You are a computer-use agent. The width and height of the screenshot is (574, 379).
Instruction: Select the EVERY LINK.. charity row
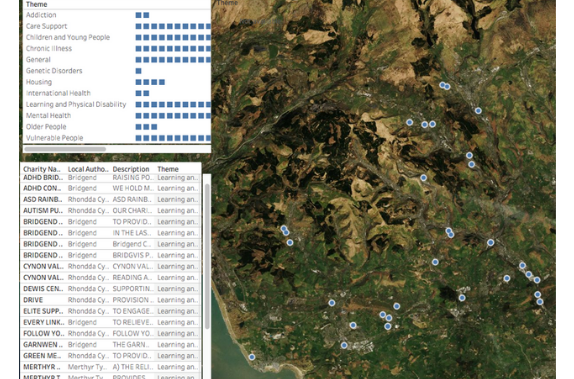[111, 322]
